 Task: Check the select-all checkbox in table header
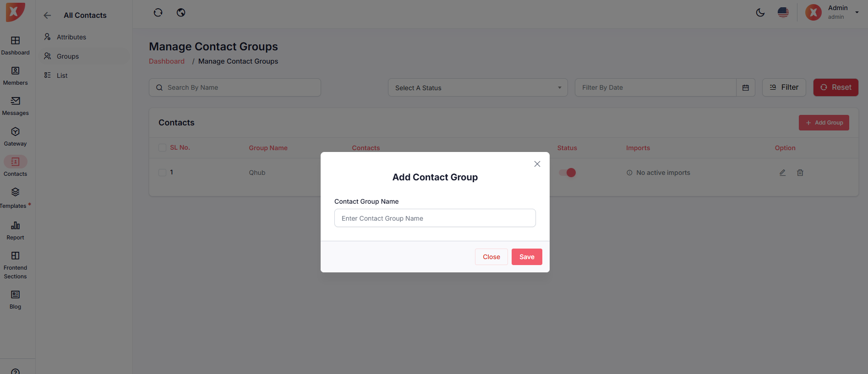tap(162, 147)
